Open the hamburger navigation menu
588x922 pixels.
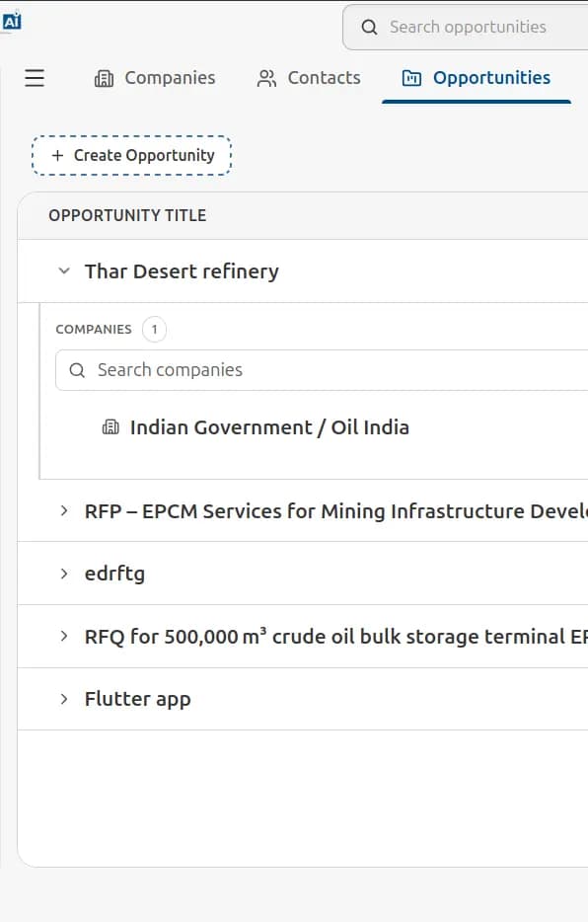pyautogui.click(x=35, y=78)
